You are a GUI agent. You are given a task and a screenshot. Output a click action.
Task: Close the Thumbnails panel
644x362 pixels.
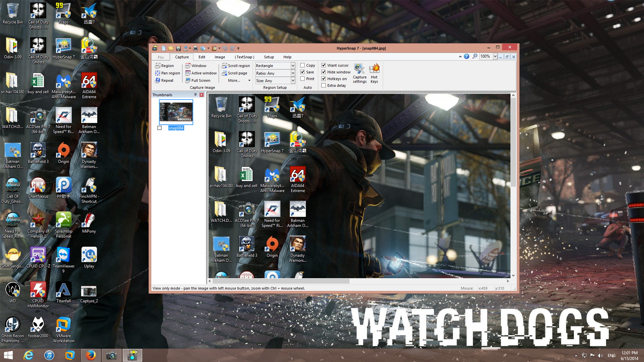pyautogui.click(x=202, y=95)
